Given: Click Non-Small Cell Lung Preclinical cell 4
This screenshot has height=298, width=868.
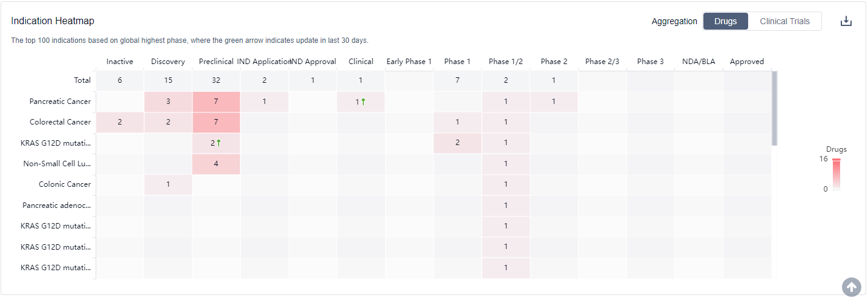Looking at the screenshot, I should (216, 163).
